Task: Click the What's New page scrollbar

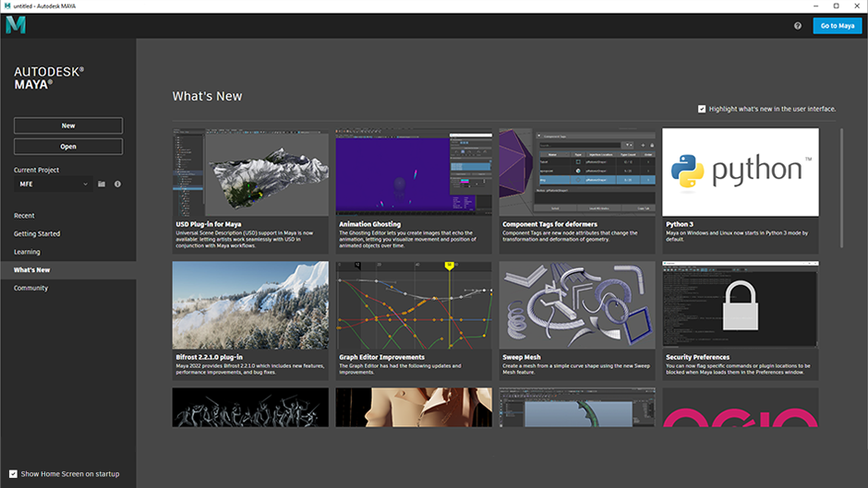Action: coord(841,188)
